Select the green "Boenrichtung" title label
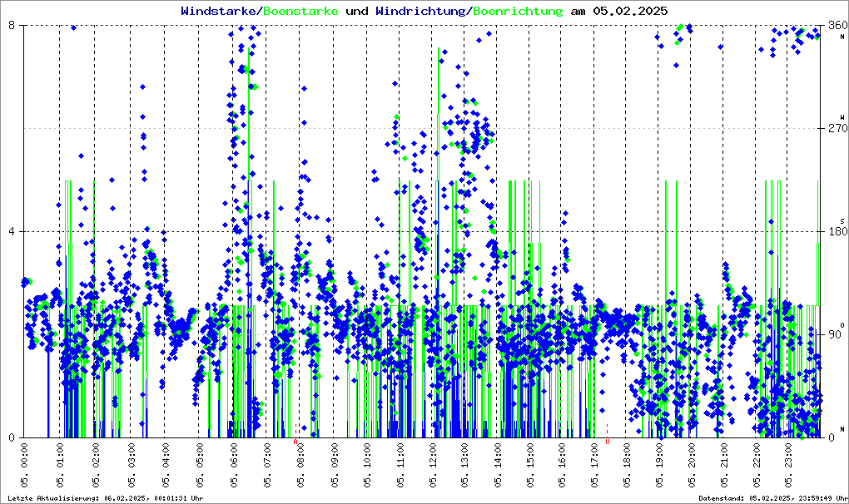The width and height of the screenshot is (849, 504). pyautogui.click(x=518, y=11)
